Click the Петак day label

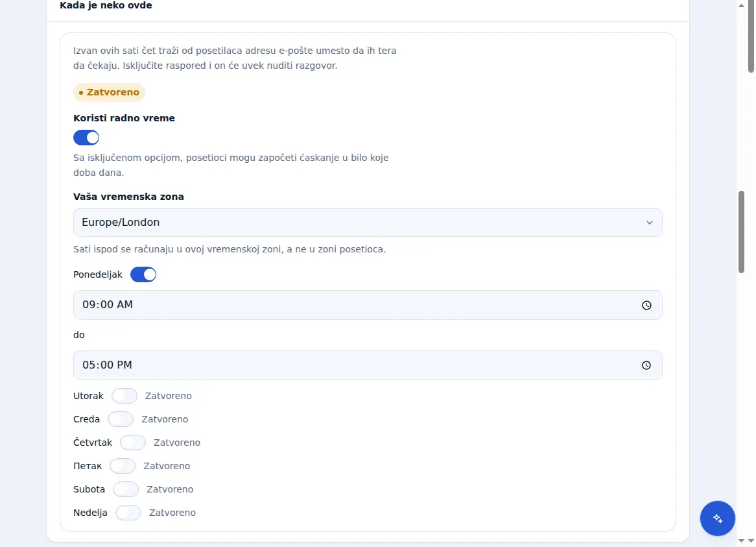[x=88, y=466]
